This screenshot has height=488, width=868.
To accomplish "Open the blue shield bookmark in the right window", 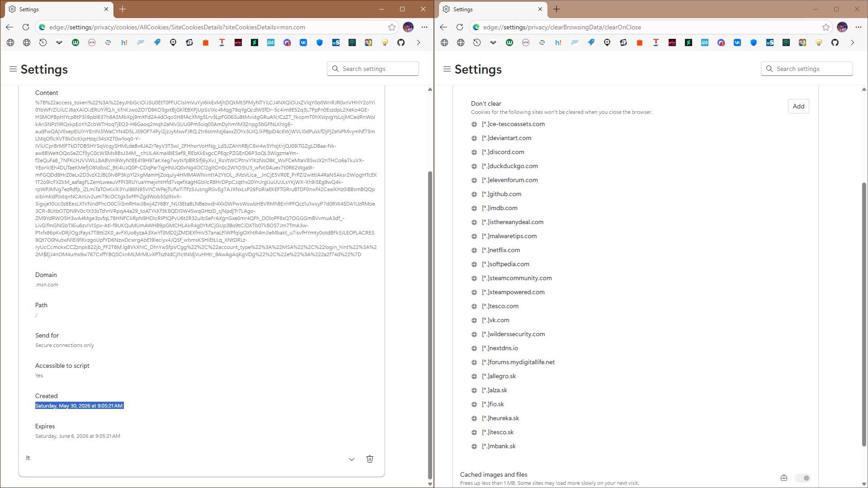I will [754, 42].
